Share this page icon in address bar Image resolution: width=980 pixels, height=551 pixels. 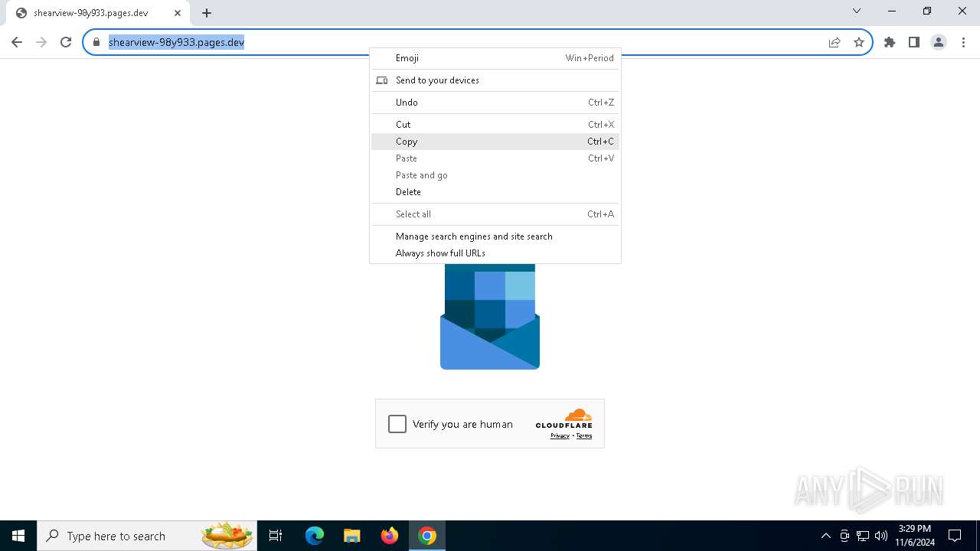[835, 42]
